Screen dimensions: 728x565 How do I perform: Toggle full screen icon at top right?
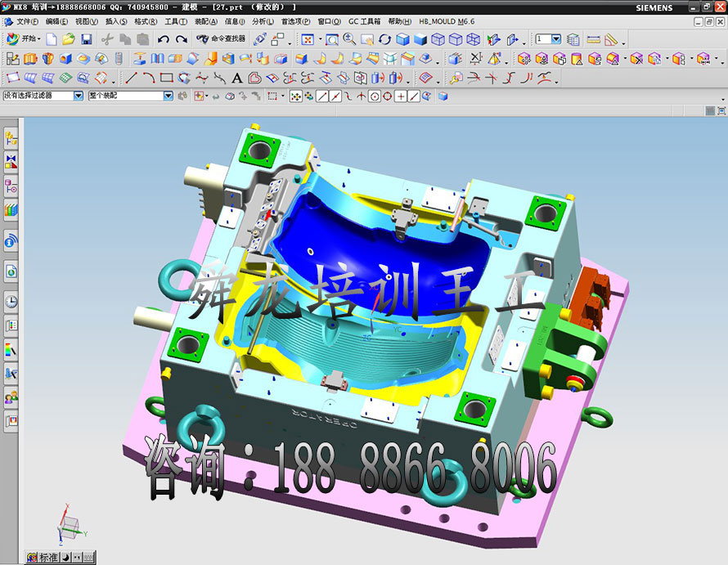coord(721,110)
